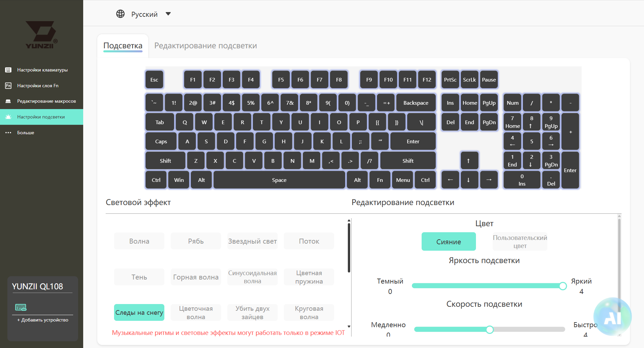Expand the Русский language dropdown arrow
Screen dimensions: 644x348
click(168, 14)
